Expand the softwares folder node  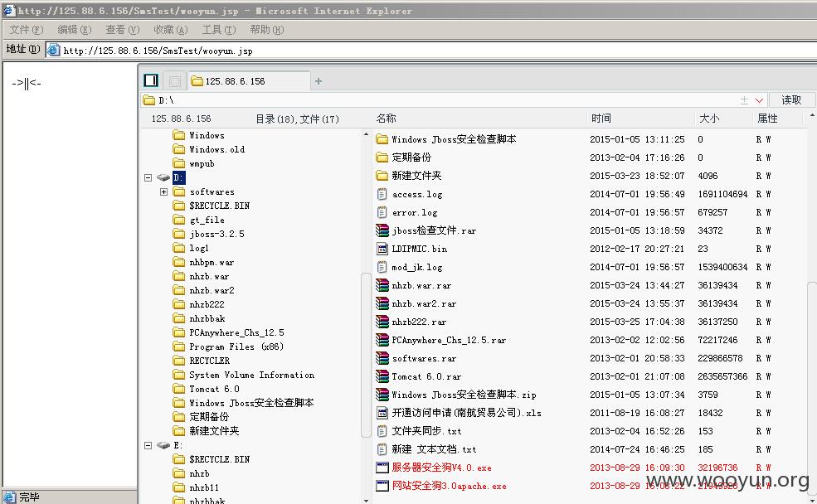click(x=163, y=191)
